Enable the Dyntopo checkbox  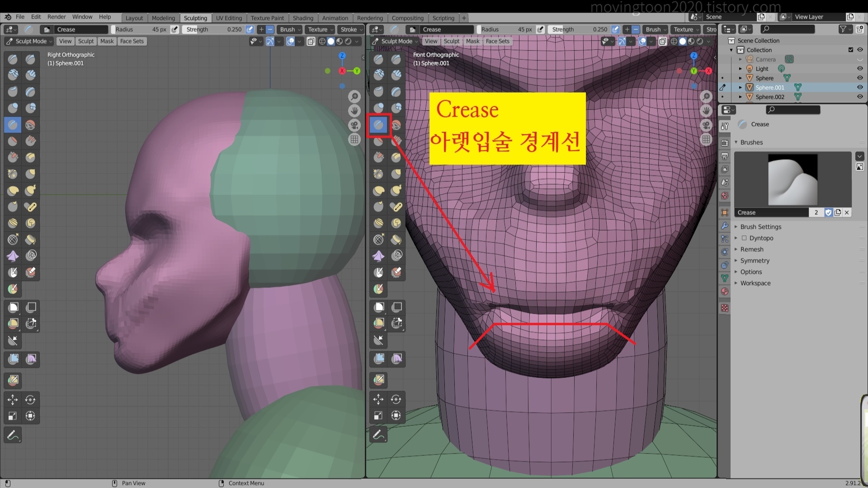(744, 238)
